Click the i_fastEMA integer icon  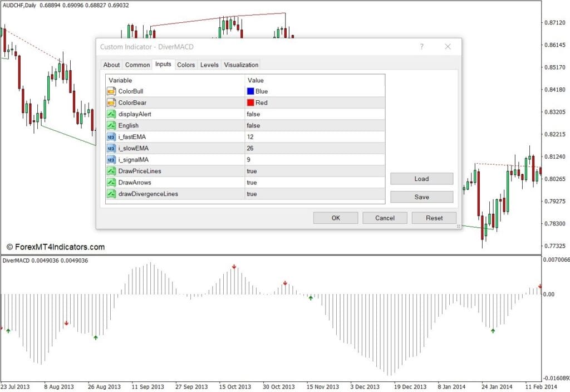111,137
